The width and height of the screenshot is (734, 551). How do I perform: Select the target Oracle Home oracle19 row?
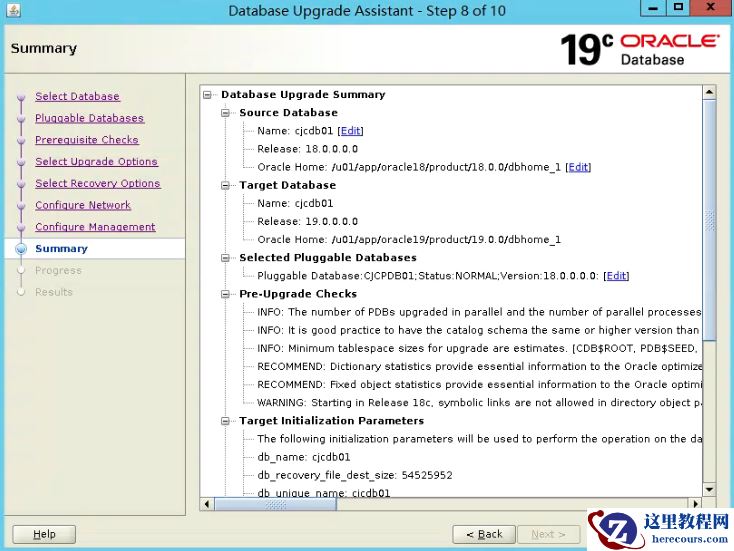click(x=409, y=240)
